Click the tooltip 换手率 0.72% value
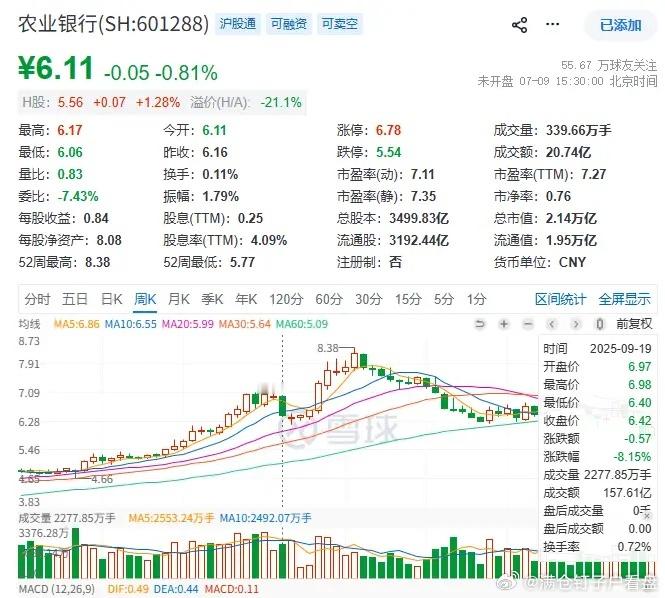This screenshot has width=665, height=598. [634, 547]
